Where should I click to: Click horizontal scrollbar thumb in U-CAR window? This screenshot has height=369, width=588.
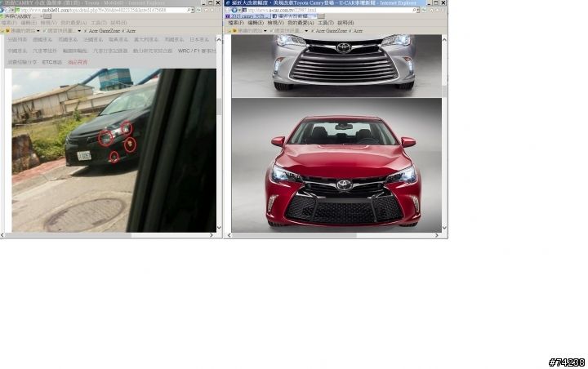click(x=294, y=235)
